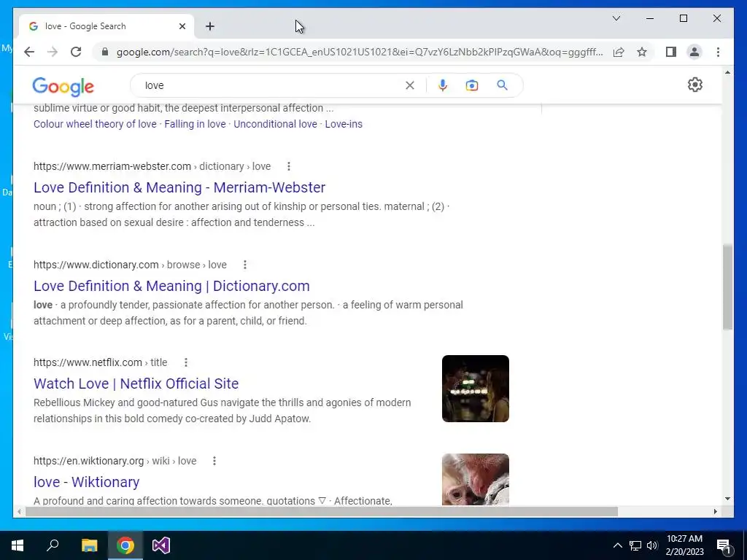This screenshot has height=560, width=747.
Task: Click the vertical scrollbar thumb
Action: pyautogui.click(x=727, y=287)
